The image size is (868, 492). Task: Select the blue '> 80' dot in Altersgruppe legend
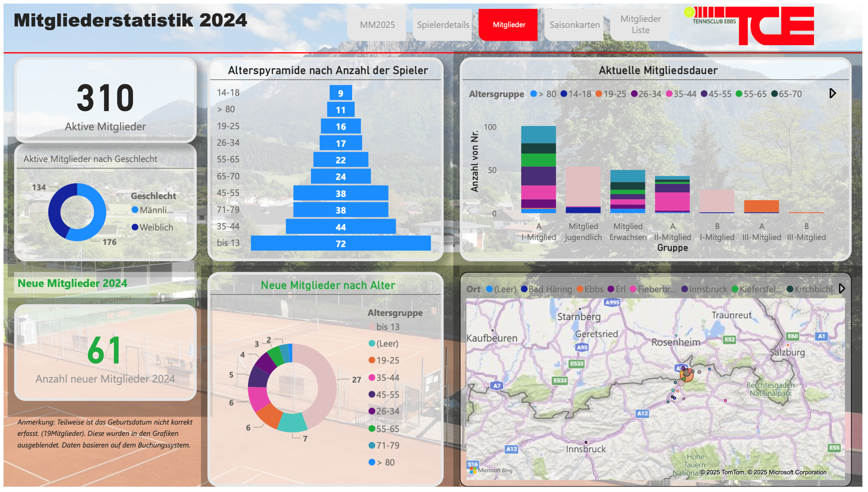pos(533,94)
